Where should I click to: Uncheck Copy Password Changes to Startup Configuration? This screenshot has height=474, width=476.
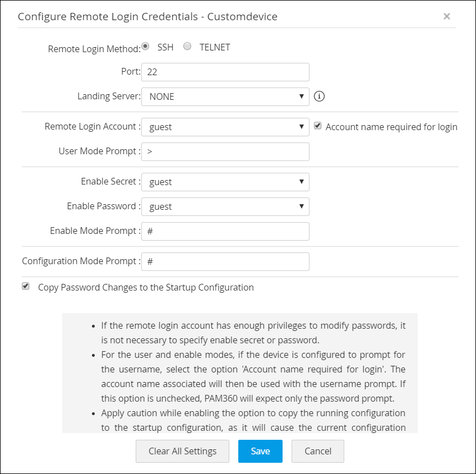click(x=26, y=287)
